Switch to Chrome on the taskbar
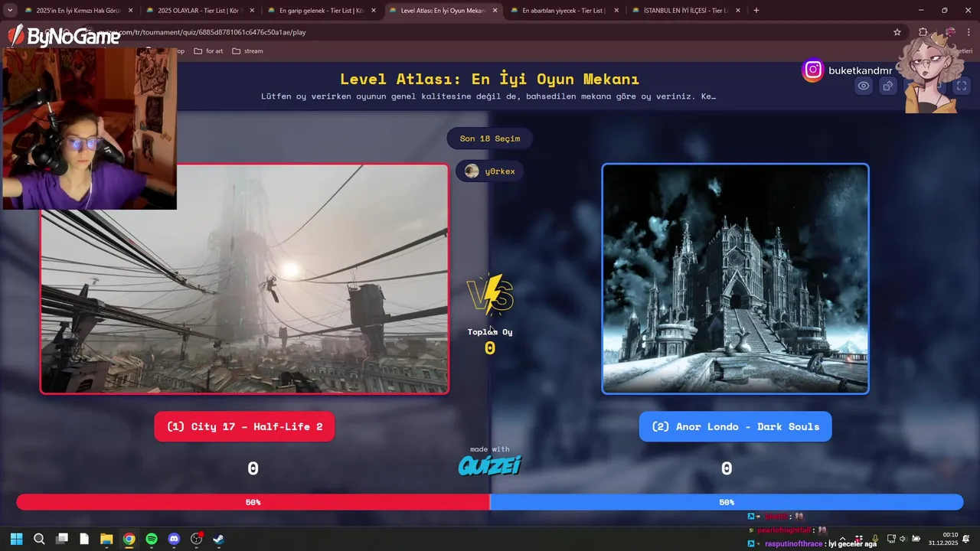The width and height of the screenshot is (980, 551). click(129, 539)
